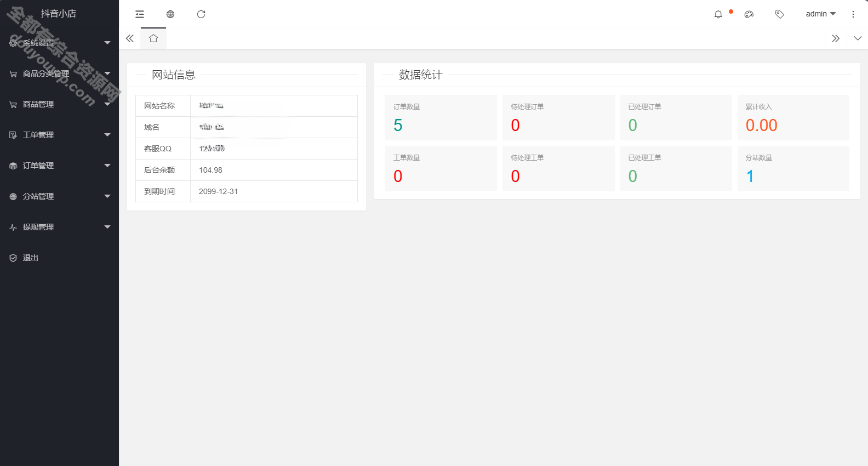This screenshot has height=466, width=868.
Task: Open the 已处理工单 statistic card
Action: click(676, 168)
